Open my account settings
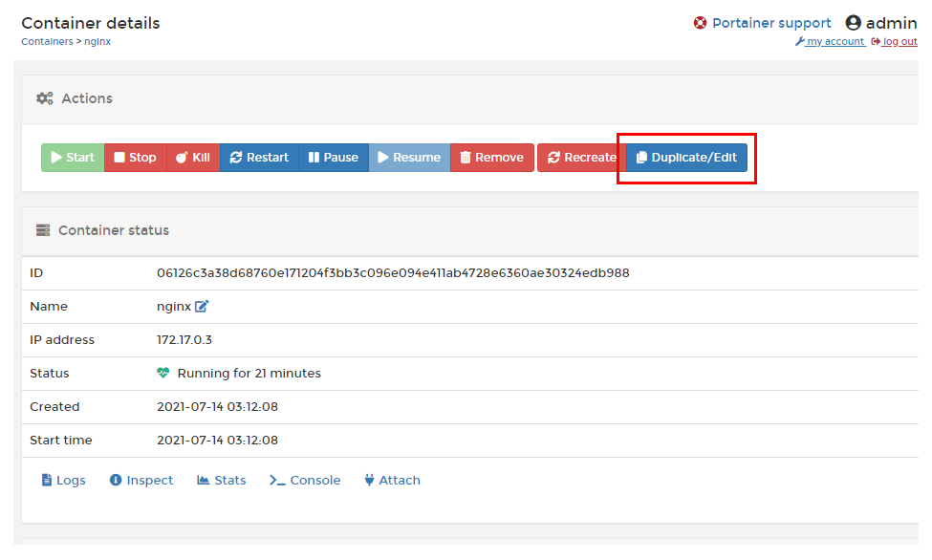 tap(831, 42)
